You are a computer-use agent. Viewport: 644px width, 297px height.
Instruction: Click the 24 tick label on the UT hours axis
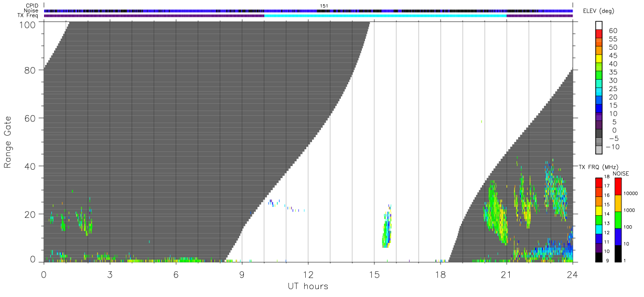pyautogui.click(x=573, y=274)
